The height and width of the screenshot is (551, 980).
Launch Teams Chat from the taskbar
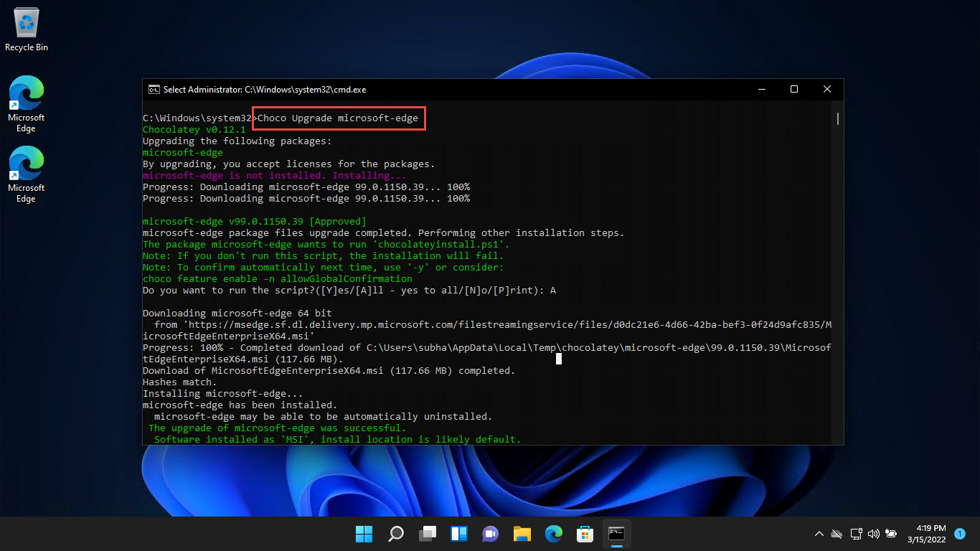(491, 534)
